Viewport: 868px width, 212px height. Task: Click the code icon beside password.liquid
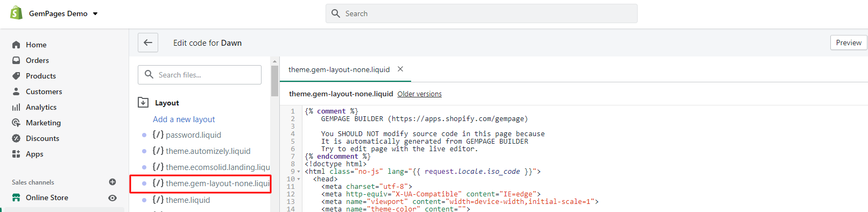158,135
